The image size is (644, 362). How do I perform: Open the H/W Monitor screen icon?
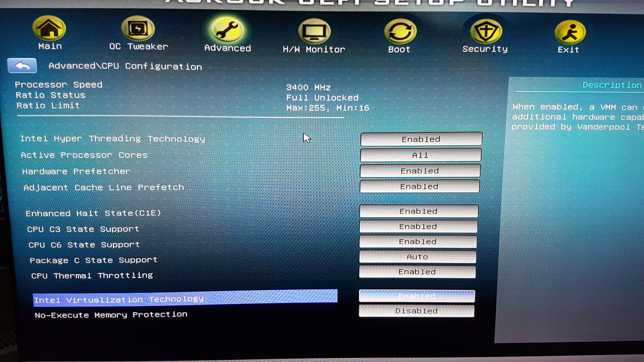314,31
